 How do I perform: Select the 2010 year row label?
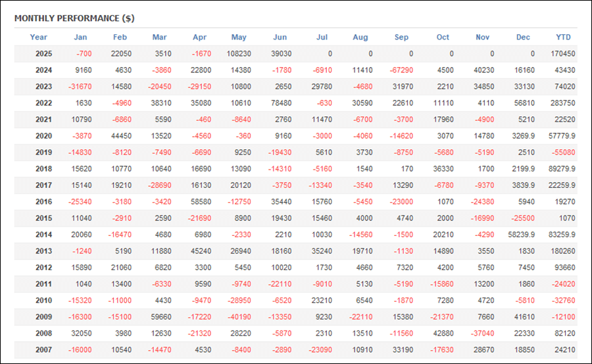(44, 300)
